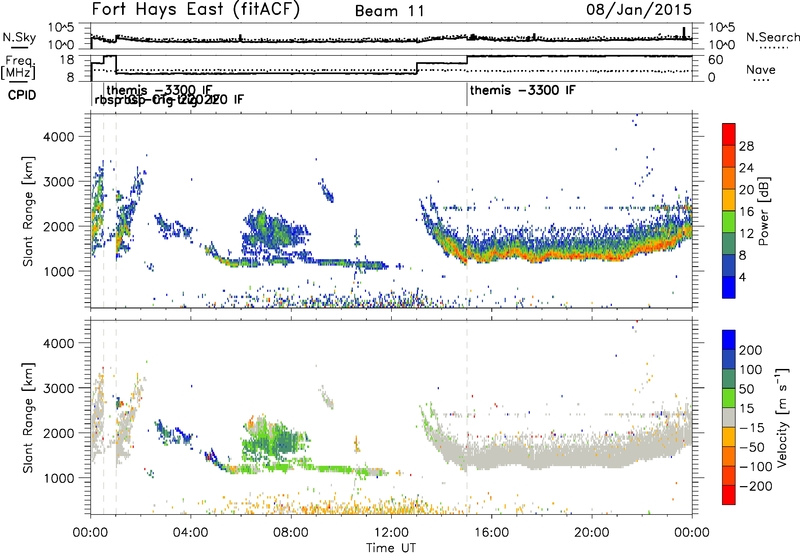Click the green velocity scatter patch near 07:00
Screen dimensions: 800x554
pyautogui.click(x=276, y=439)
